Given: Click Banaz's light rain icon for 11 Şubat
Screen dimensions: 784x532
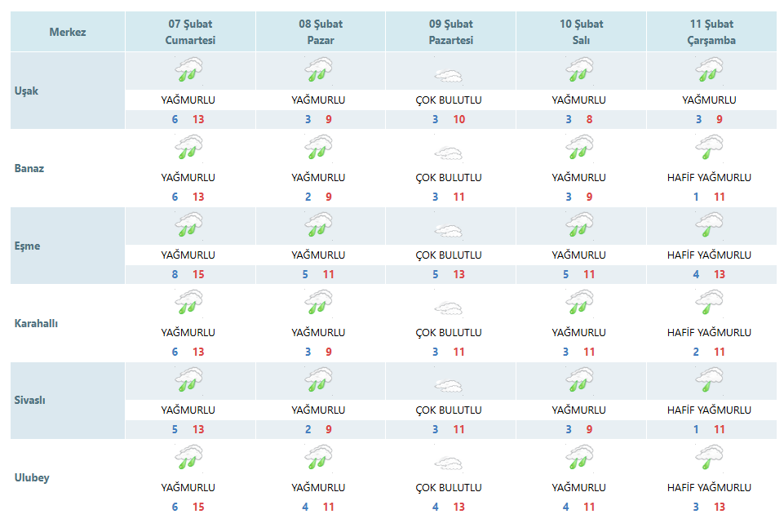Looking at the screenshot, I should 709,147.
